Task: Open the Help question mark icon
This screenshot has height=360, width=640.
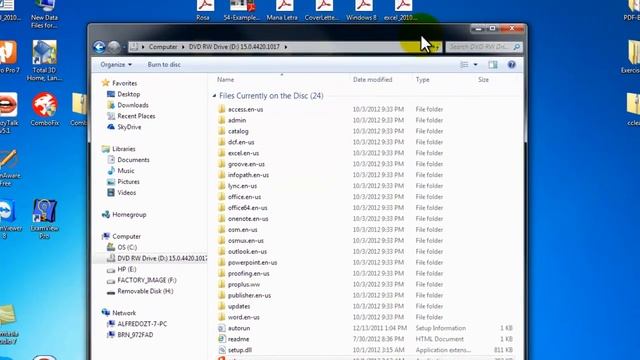Action: (x=511, y=64)
